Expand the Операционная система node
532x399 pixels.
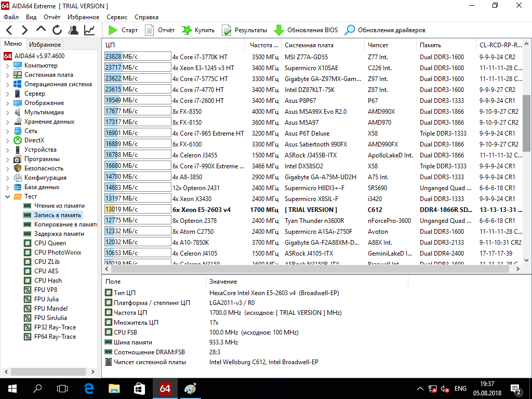click(x=7, y=84)
